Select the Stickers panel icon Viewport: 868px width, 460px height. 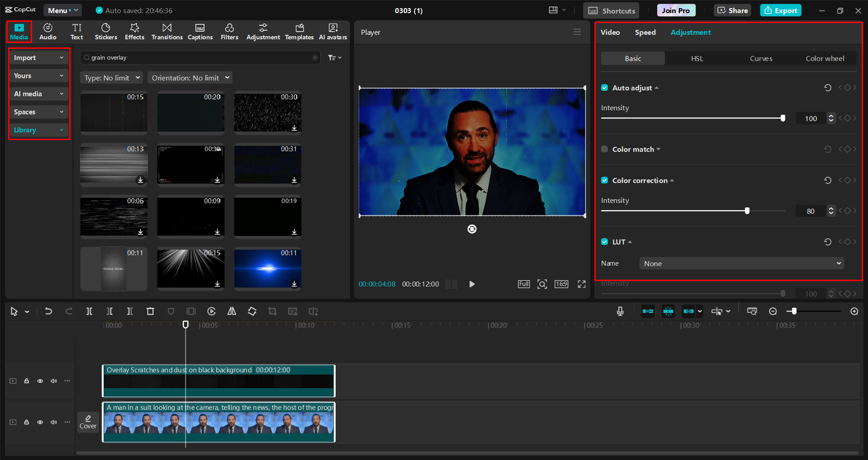click(x=105, y=31)
